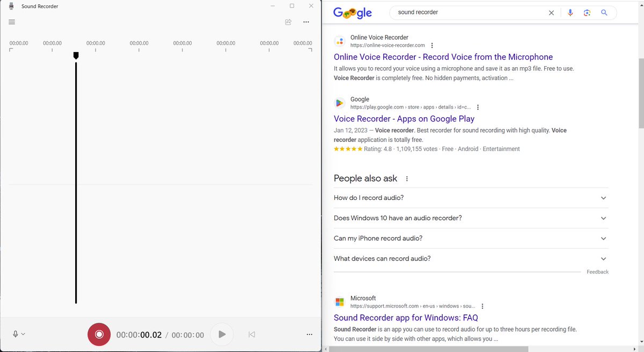The width and height of the screenshot is (644, 352).
Task: Open the top-right more options ellipsis in Sound Recorder
Action: pyautogui.click(x=306, y=22)
